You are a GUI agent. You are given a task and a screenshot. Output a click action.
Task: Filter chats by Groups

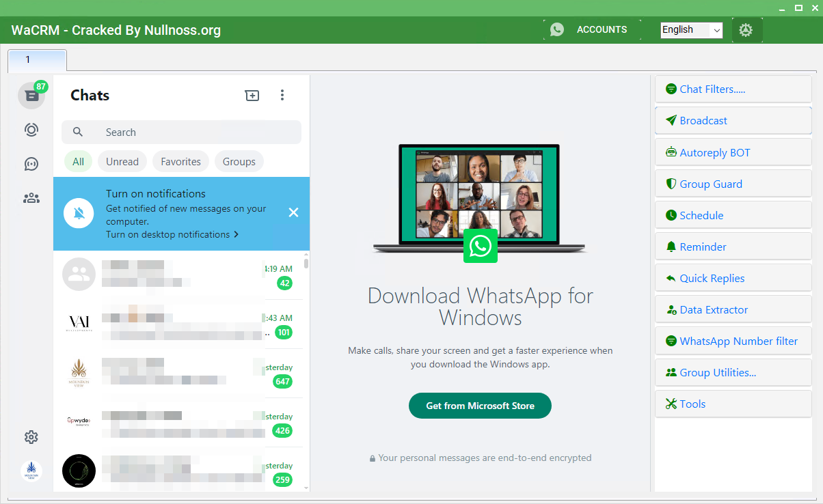click(239, 162)
